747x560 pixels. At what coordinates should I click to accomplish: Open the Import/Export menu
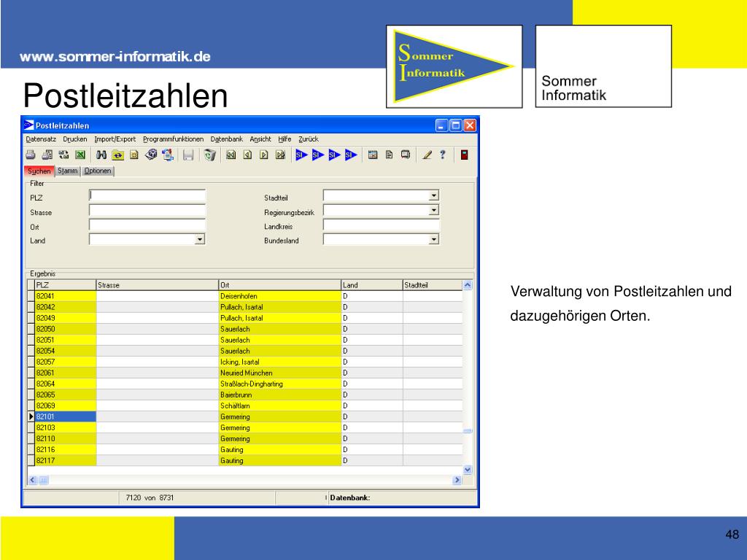click(x=115, y=139)
